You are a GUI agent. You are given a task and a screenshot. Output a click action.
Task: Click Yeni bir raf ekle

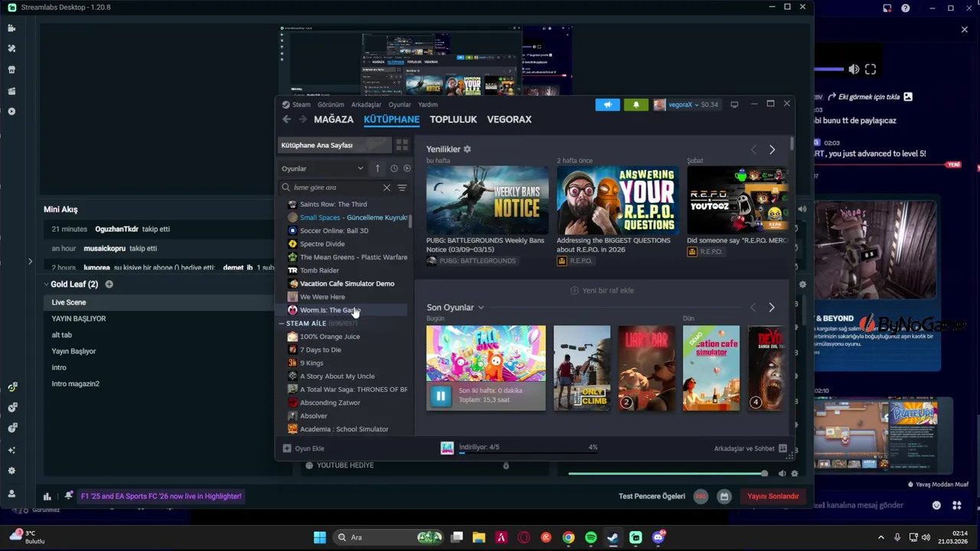602,291
